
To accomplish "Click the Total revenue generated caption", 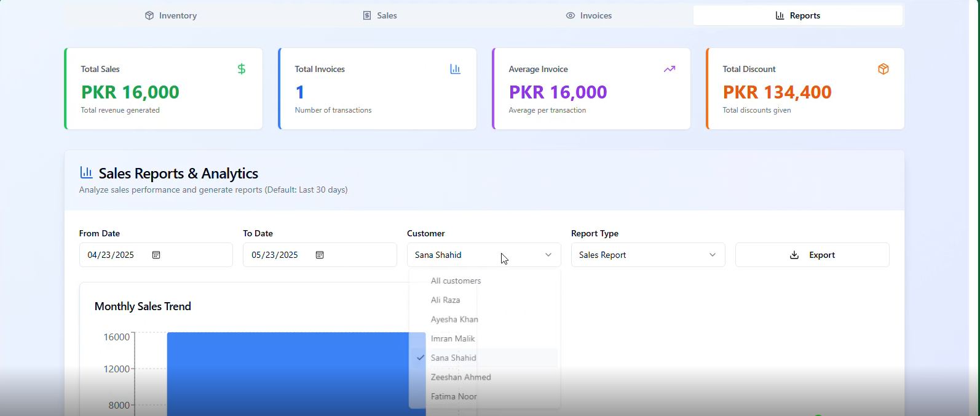I will tap(121, 110).
